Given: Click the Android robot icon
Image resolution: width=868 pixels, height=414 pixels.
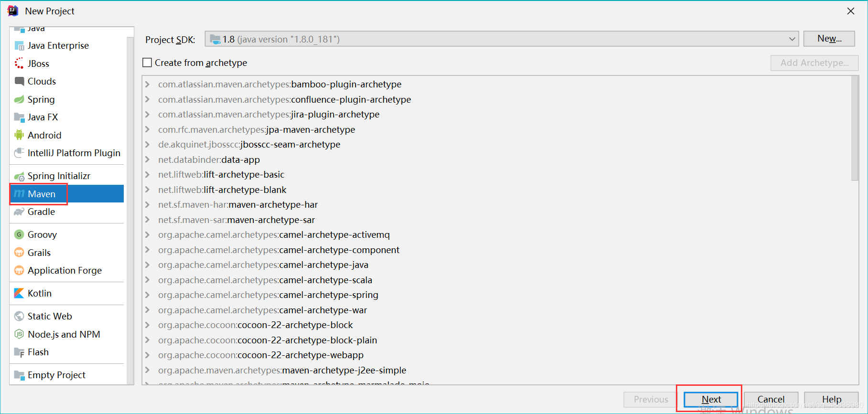Looking at the screenshot, I should pos(19,135).
